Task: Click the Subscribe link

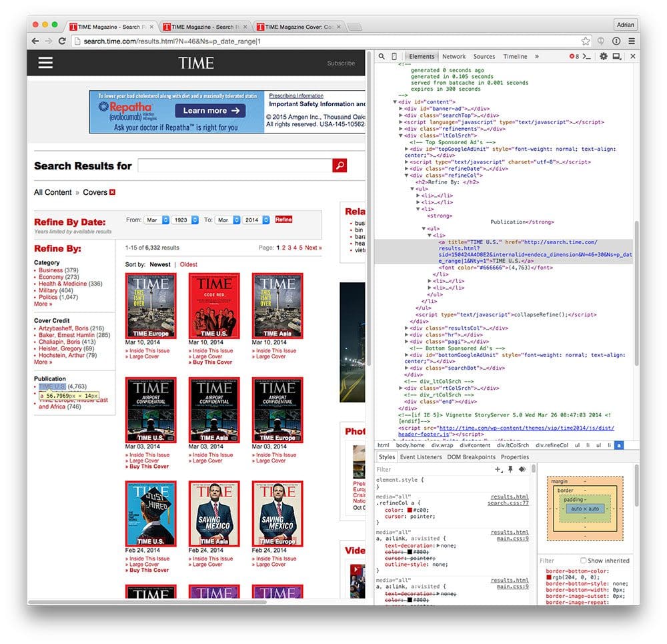Action: pos(341,63)
